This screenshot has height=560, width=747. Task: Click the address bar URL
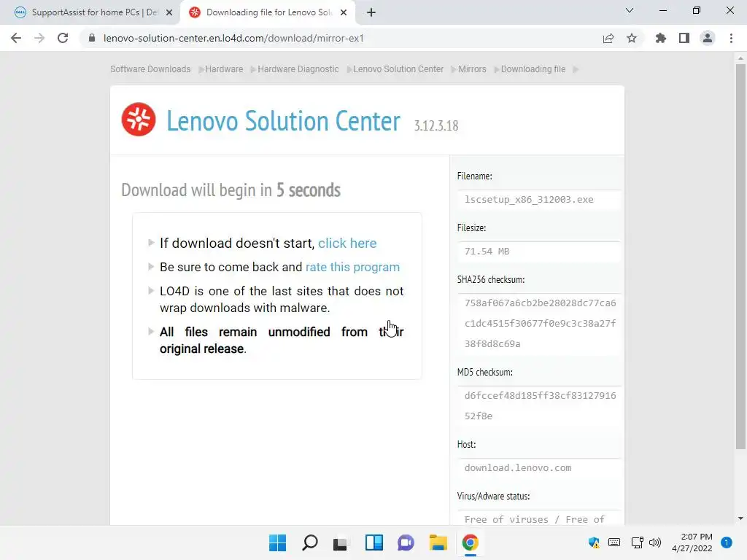tap(233, 38)
